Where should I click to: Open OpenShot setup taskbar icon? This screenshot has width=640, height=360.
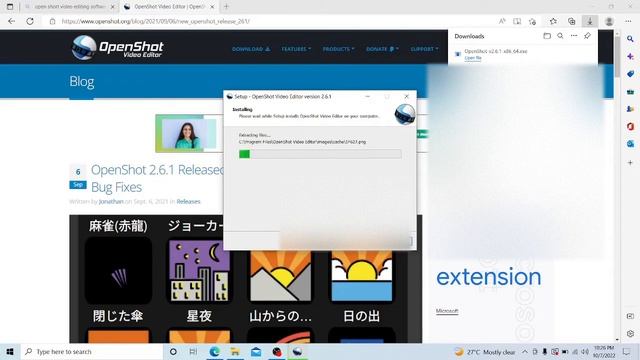[298, 352]
